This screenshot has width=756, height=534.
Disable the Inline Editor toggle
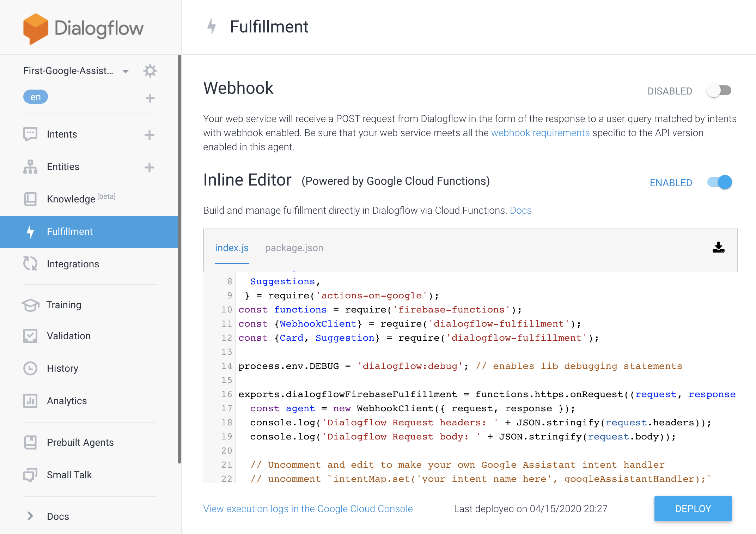click(x=719, y=182)
